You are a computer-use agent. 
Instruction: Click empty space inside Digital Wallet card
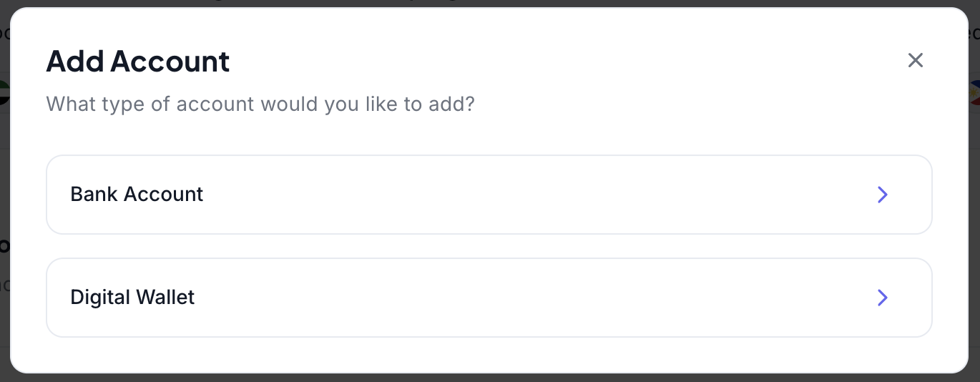coord(536,298)
